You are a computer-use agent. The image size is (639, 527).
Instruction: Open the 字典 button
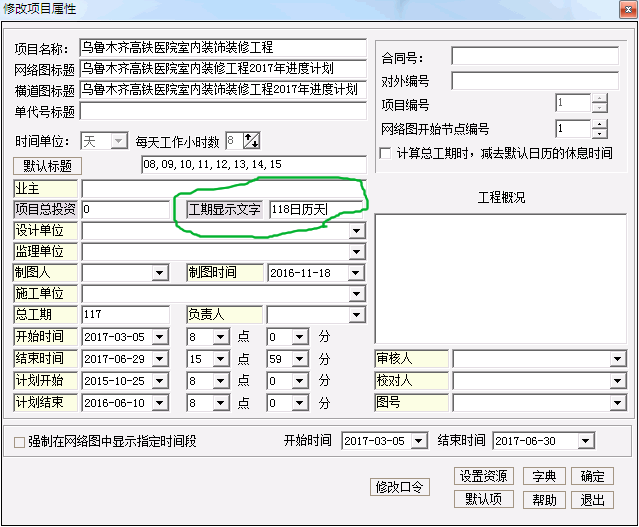pos(544,476)
